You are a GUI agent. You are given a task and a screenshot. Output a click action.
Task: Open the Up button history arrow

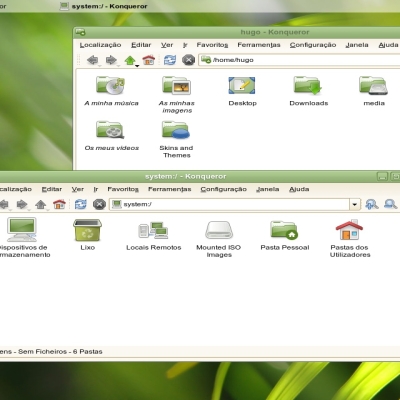[137, 66]
